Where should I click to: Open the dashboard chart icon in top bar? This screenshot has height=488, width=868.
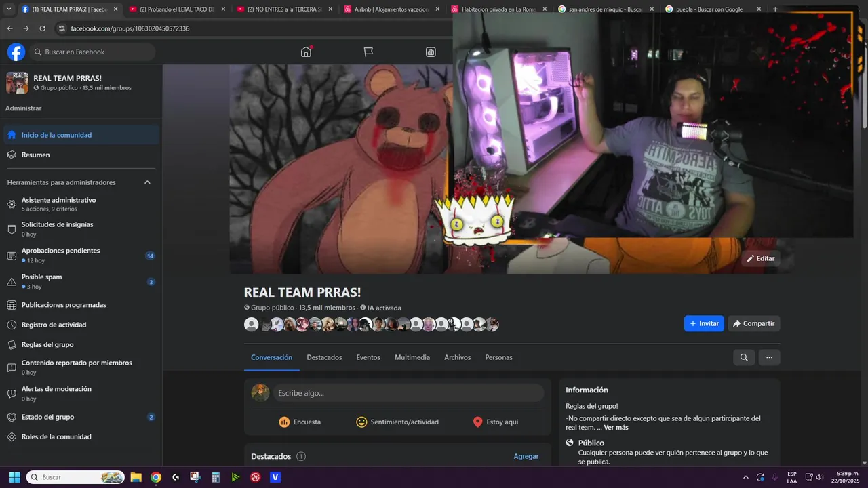click(x=431, y=52)
